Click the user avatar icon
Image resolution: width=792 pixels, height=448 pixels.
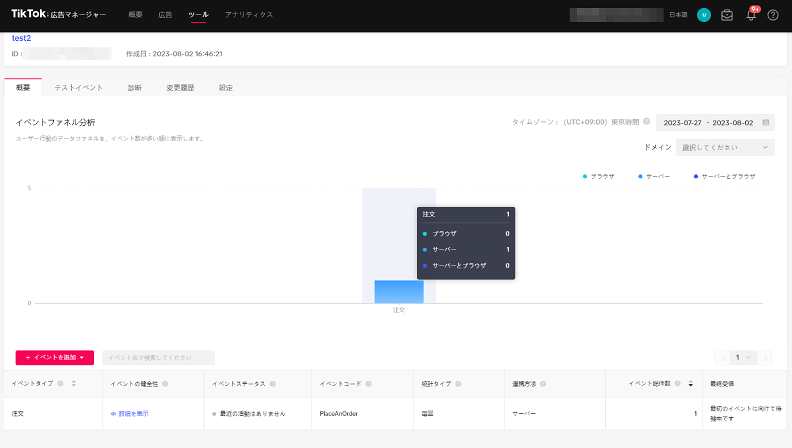pyautogui.click(x=704, y=15)
